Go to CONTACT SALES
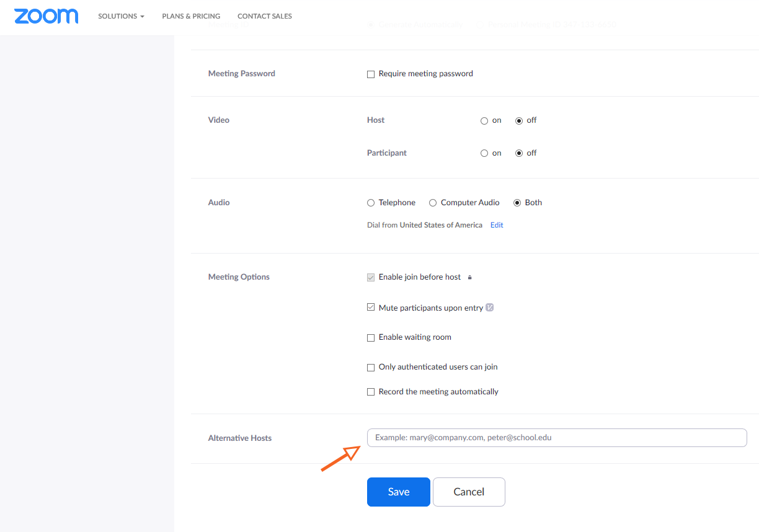 [x=265, y=16]
